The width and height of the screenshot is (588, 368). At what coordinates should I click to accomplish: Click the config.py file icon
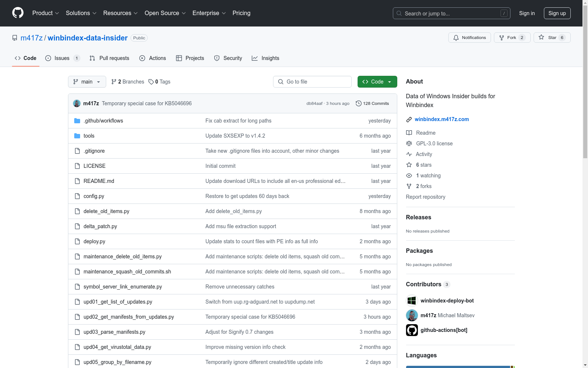pos(77,196)
